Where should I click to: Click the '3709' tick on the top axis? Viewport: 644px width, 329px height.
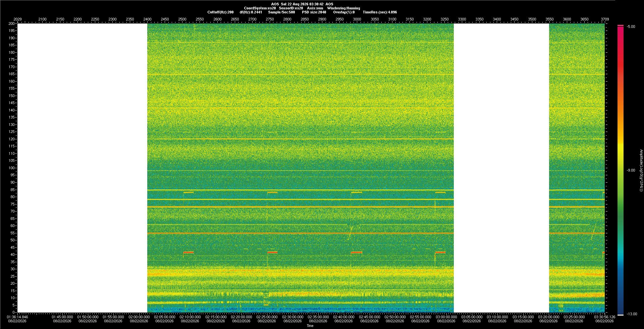pos(605,19)
